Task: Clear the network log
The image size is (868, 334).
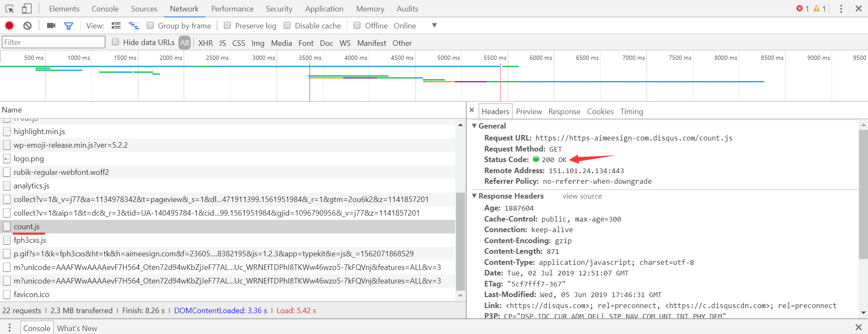Action: (28, 25)
